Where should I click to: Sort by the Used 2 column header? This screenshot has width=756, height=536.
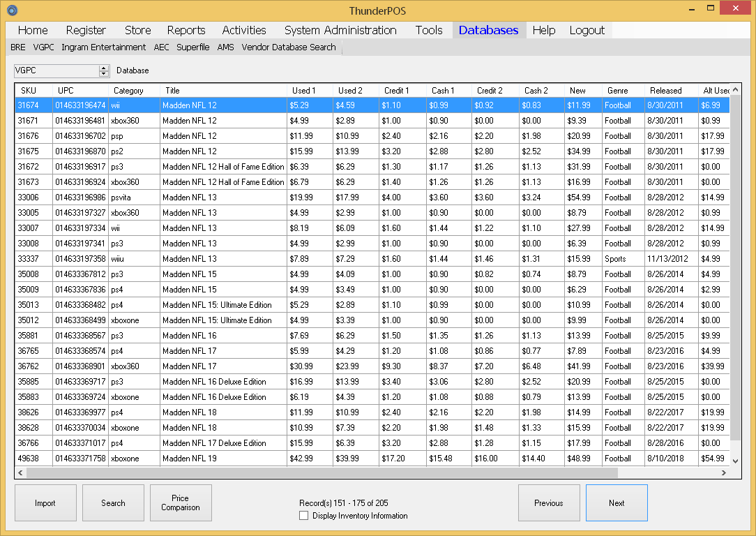coord(356,90)
